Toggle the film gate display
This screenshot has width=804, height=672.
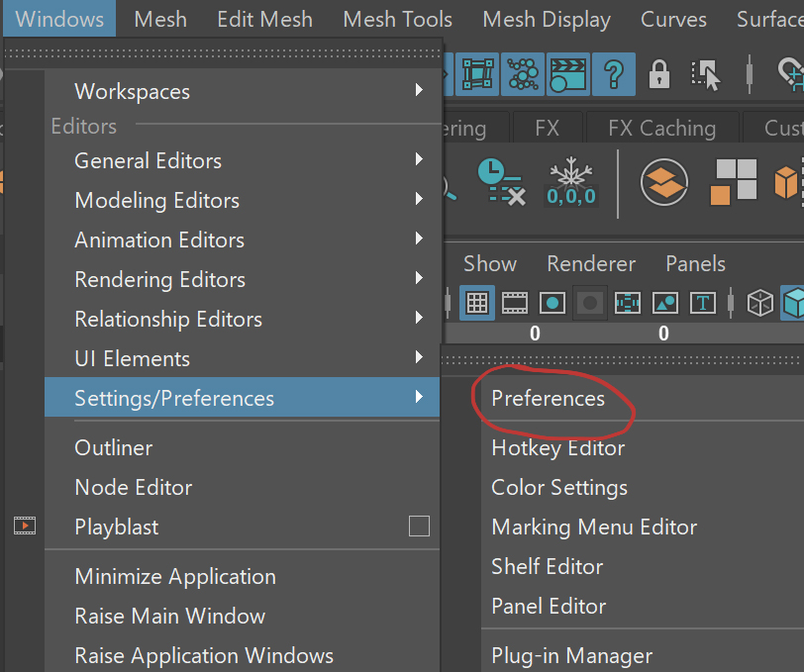coord(515,303)
